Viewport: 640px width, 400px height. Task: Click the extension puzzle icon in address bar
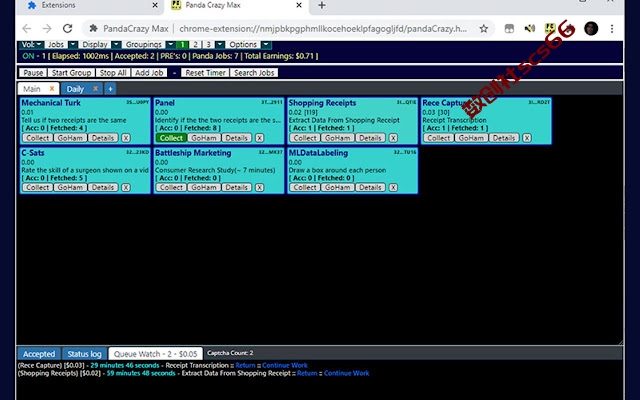point(93,29)
